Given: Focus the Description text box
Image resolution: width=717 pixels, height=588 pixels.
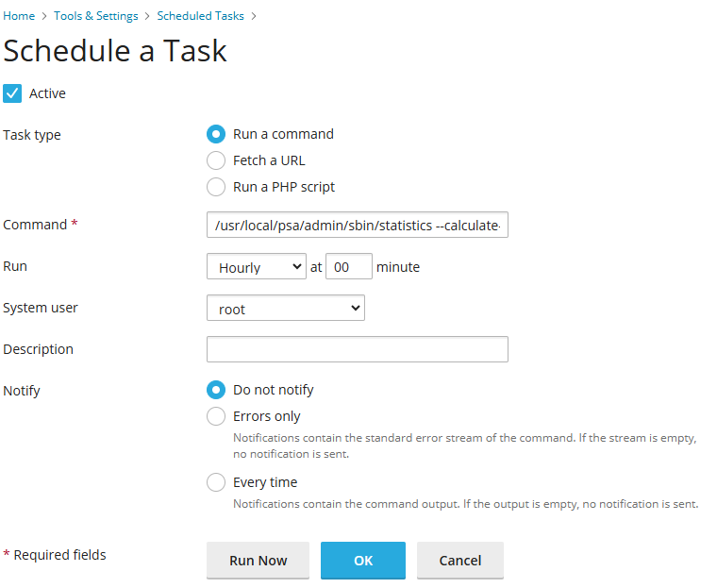Looking at the screenshot, I should 358,349.
